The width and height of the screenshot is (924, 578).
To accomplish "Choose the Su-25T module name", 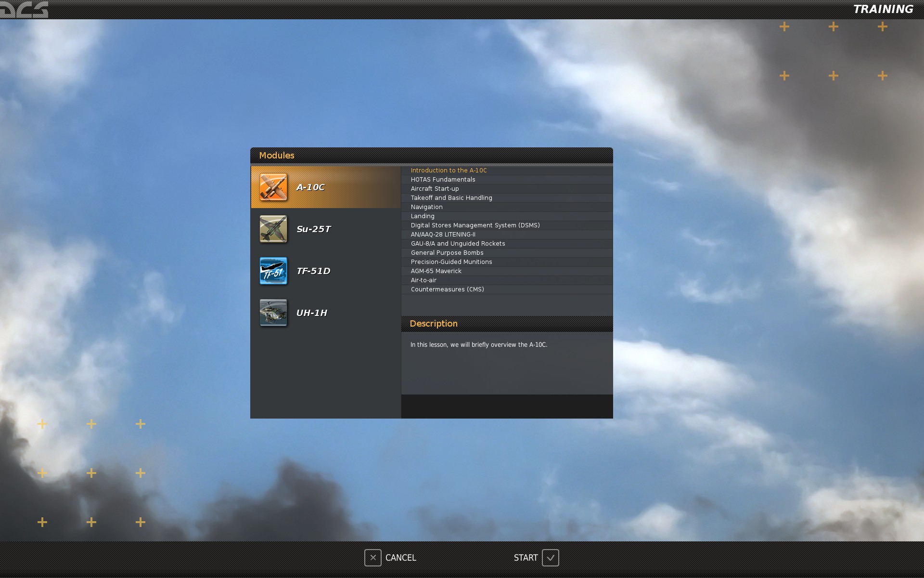I will tap(314, 229).
